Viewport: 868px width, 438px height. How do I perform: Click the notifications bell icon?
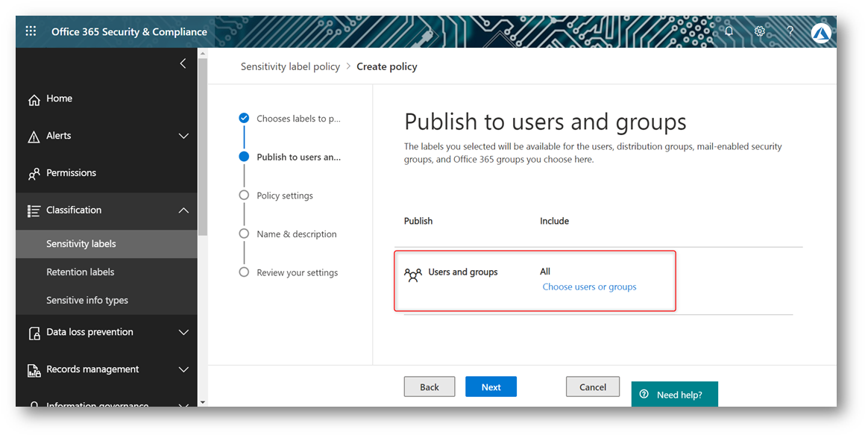(x=729, y=31)
